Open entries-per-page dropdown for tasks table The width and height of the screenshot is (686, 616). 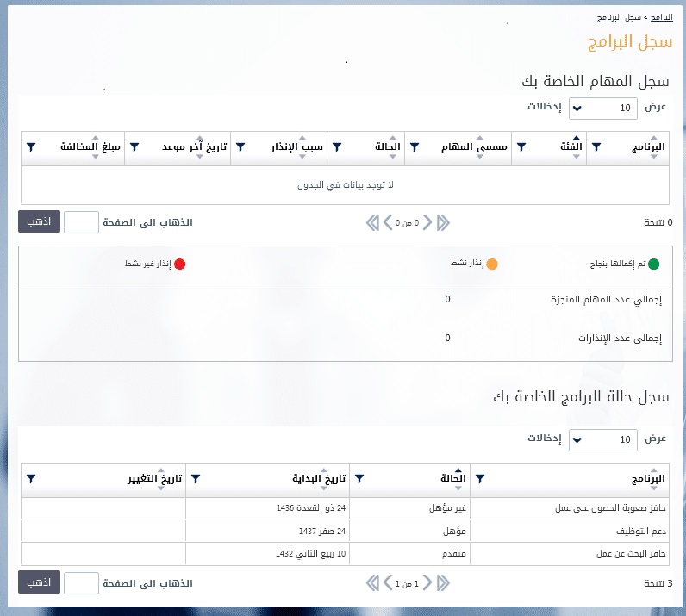[603, 108]
